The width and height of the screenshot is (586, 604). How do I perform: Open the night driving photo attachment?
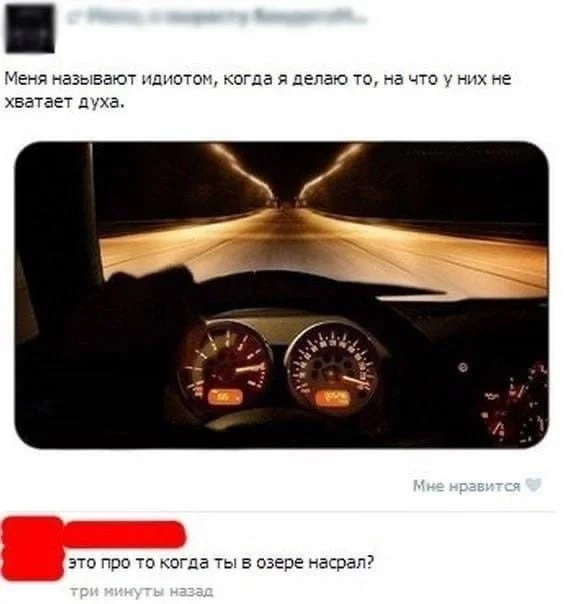[282, 295]
